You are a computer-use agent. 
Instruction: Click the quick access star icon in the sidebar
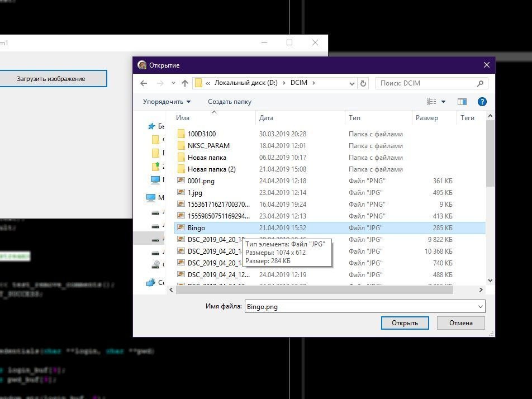point(151,126)
